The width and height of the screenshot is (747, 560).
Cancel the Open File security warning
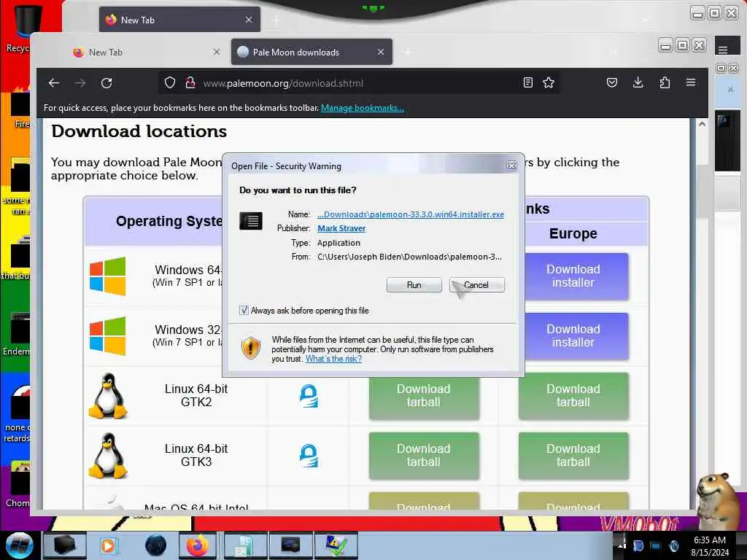tap(476, 285)
